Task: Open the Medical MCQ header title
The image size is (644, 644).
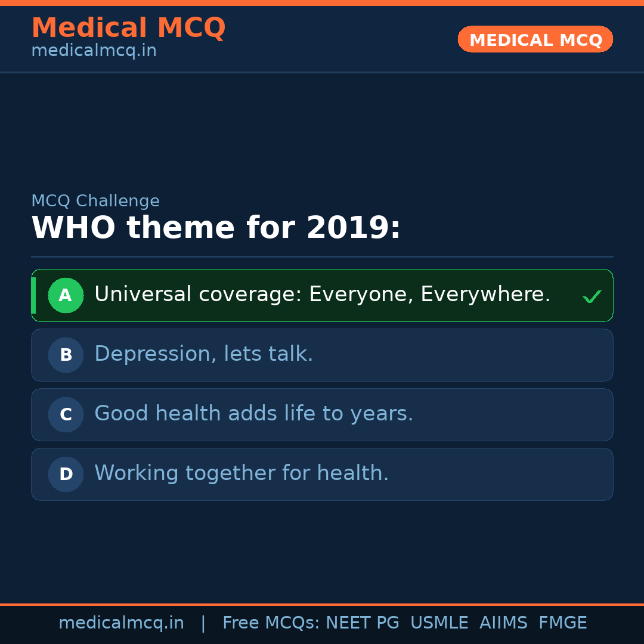Action: coord(128,28)
